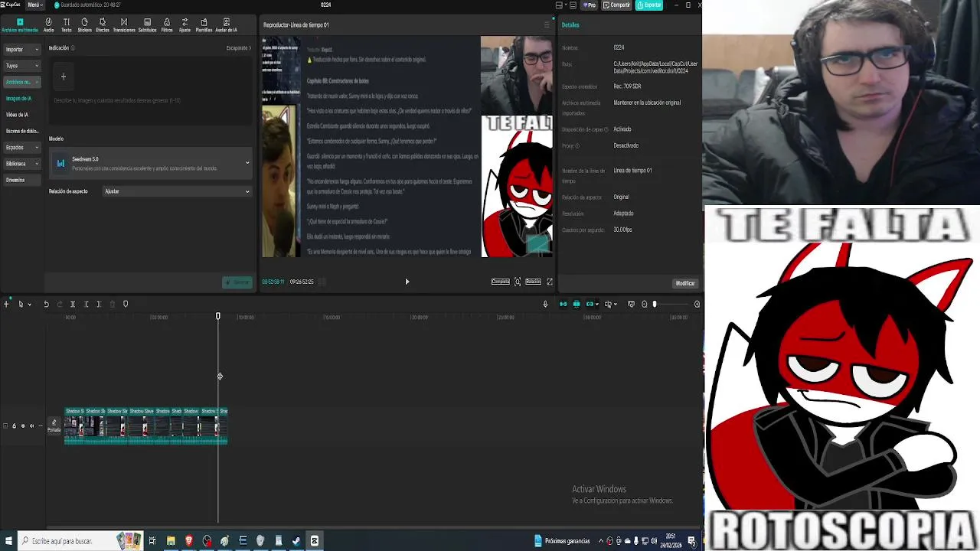980x551 pixels.
Task: Mute the main video track
Action: pos(31,426)
